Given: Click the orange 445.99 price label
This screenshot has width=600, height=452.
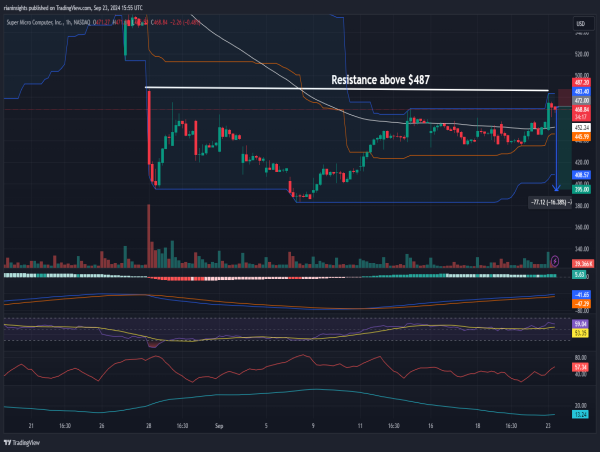Looking at the screenshot, I should 581,137.
